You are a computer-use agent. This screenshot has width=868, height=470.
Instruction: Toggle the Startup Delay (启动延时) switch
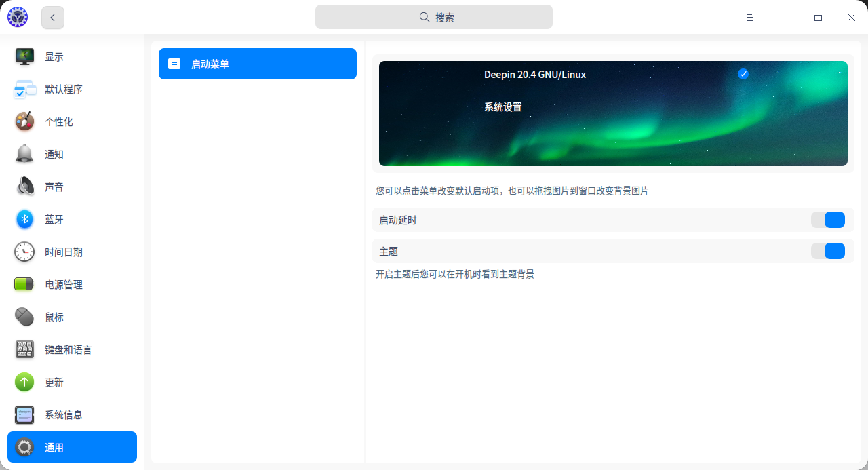[x=828, y=220]
